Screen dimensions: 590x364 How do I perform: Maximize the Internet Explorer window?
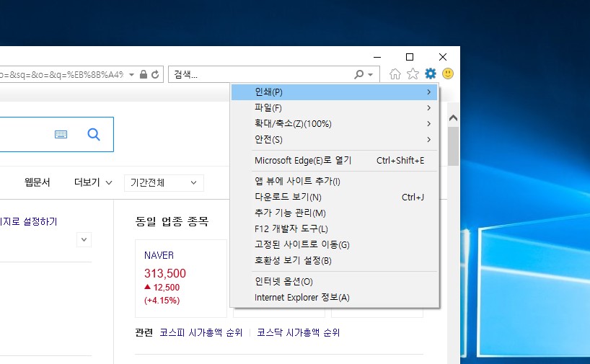click(x=410, y=57)
